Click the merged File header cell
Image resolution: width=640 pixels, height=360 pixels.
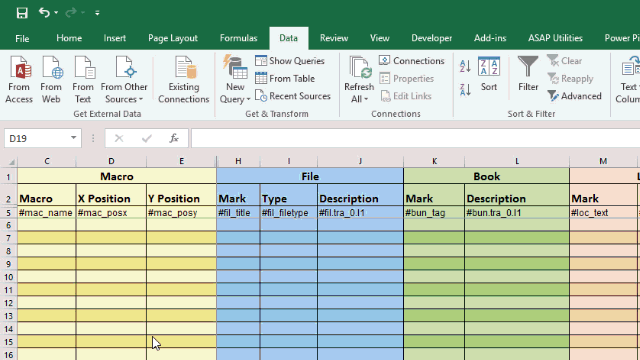[310, 176]
